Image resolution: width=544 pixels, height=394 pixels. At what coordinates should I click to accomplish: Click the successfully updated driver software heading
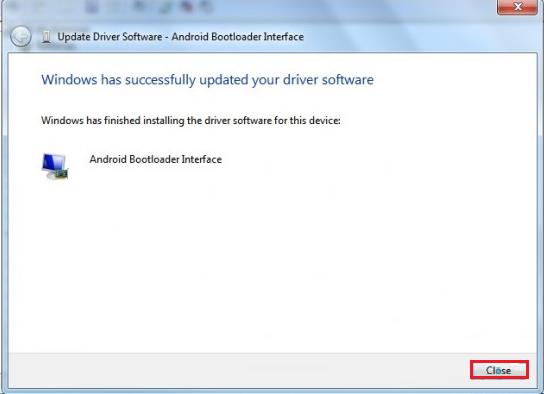pos(207,80)
